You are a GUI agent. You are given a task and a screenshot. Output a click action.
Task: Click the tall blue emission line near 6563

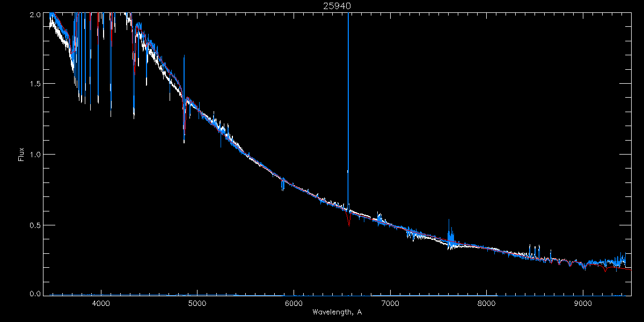click(349, 107)
